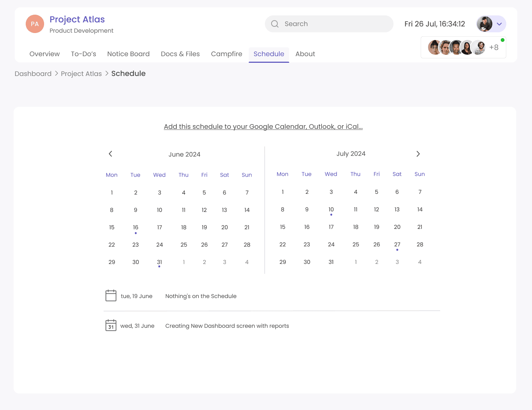This screenshot has width=532, height=410.
Task: Expand the profile dropdown chevron
Action: (x=499, y=24)
